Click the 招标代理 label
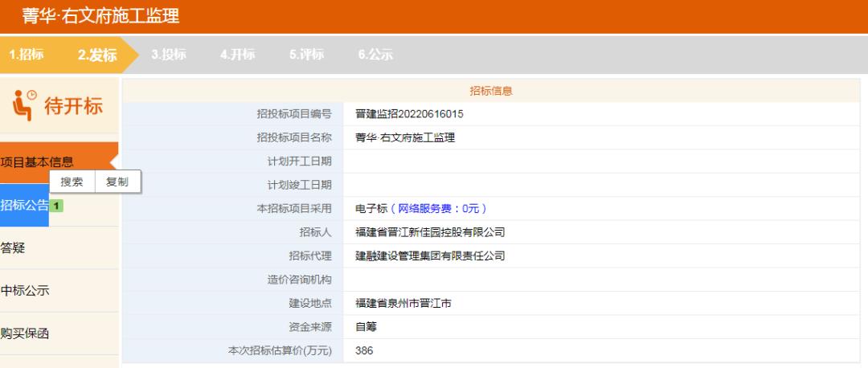868x368 pixels. 310,256
